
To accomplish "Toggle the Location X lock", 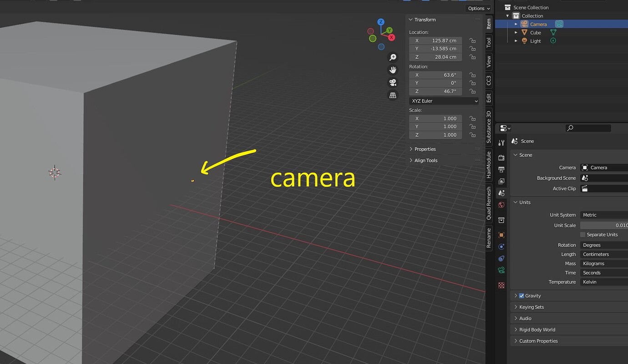I will pos(472,40).
